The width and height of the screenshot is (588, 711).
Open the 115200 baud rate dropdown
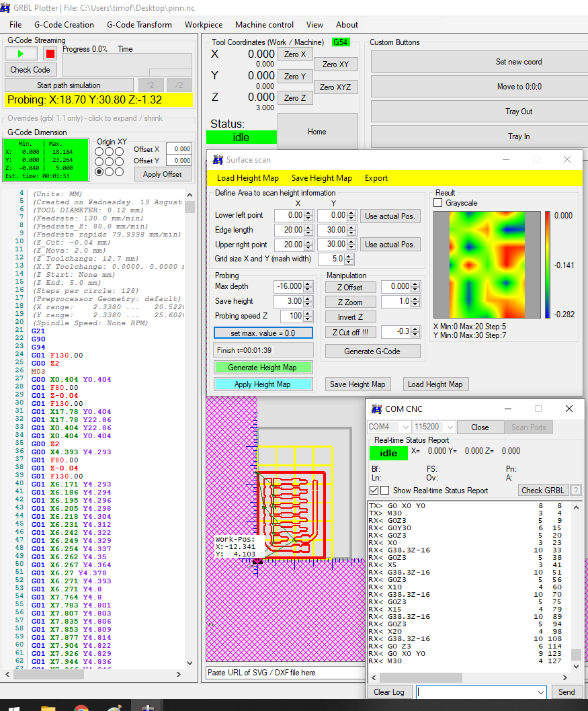pyautogui.click(x=450, y=427)
